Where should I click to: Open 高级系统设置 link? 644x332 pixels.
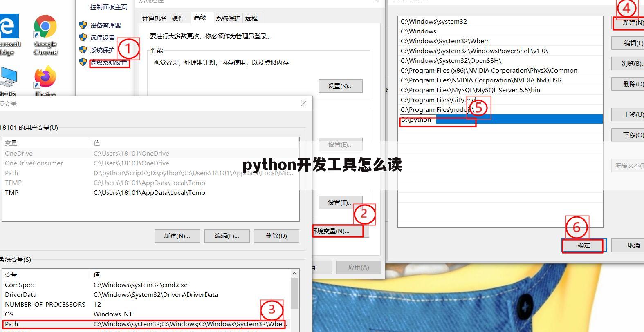coord(109,63)
